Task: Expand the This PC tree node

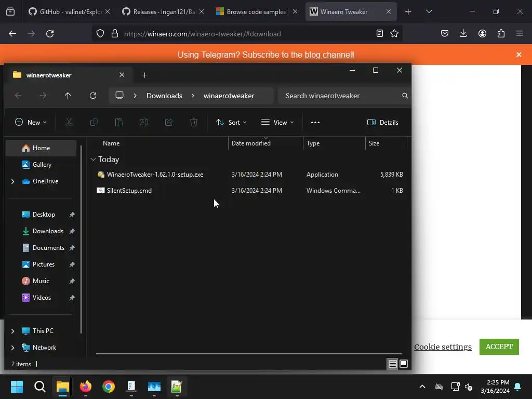Action: click(x=13, y=331)
